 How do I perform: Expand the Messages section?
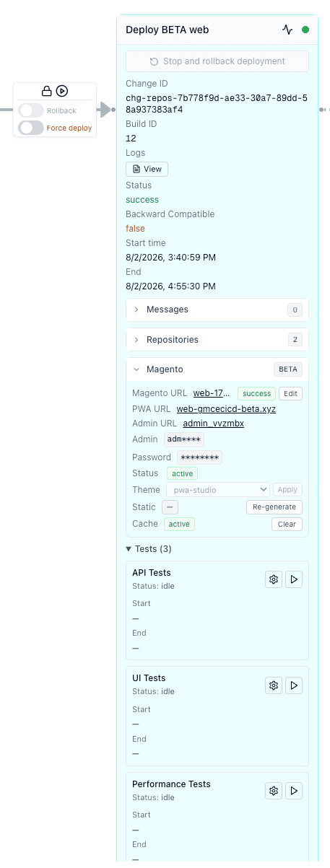[x=217, y=310]
